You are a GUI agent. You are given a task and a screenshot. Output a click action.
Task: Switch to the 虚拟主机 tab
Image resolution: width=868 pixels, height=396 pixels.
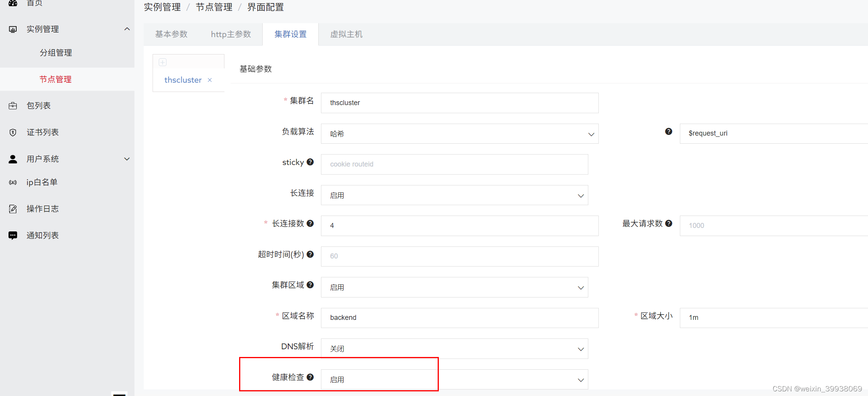click(347, 34)
